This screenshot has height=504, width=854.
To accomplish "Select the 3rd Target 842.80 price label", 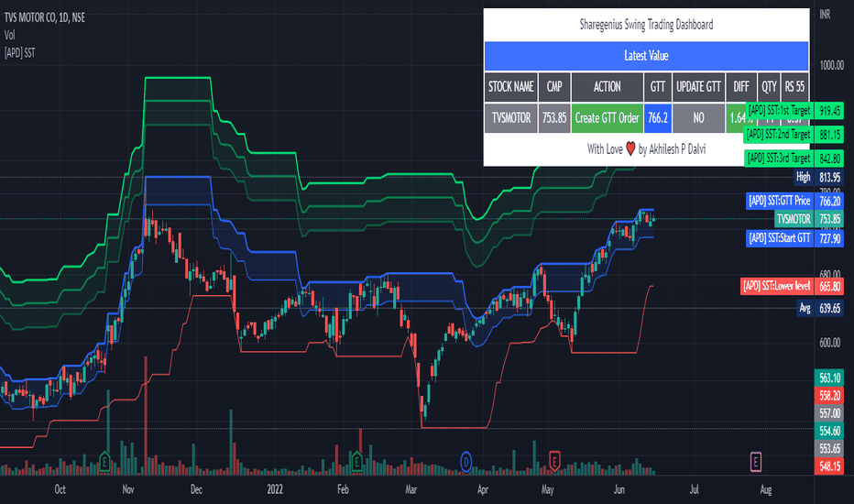I will click(x=794, y=158).
